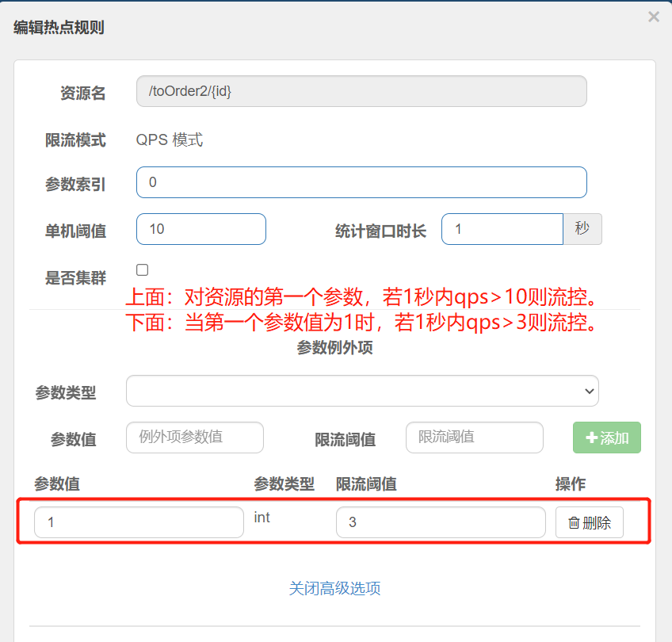672x642 pixels.
Task: Edit the exception row 参数值 field containing 1
Action: [139, 523]
